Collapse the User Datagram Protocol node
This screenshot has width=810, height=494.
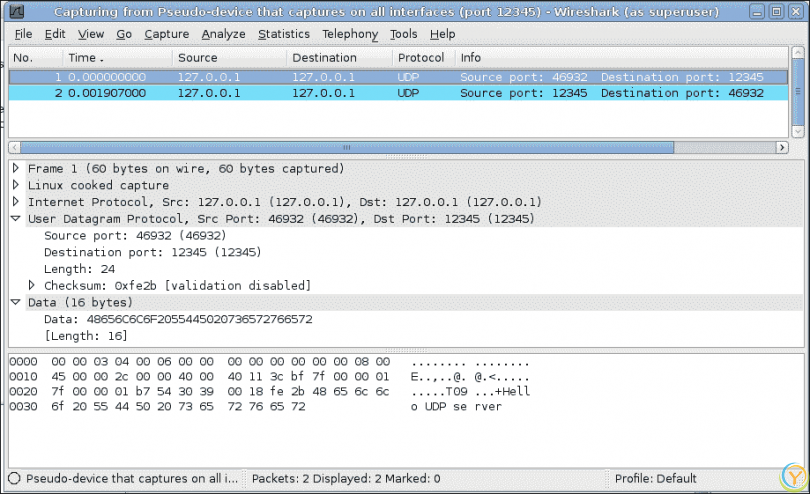tap(16, 219)
